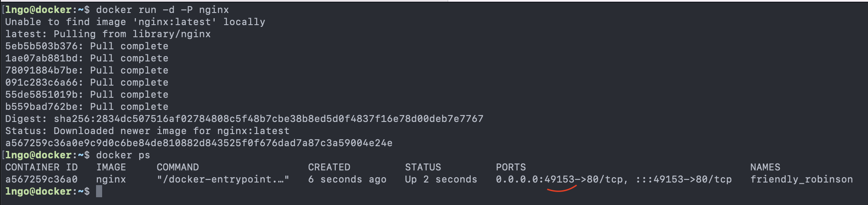Click the short container ID a567259c36a0 in the table
Image resolution: width=868 pixels, height=205 pixels.
(42, 179)
